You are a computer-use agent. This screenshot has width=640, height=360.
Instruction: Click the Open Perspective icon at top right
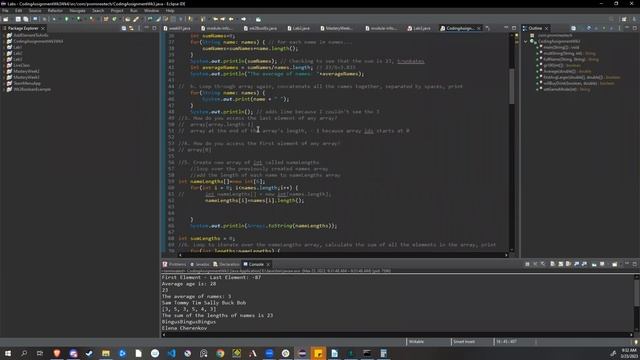click(x=624, y=19)
